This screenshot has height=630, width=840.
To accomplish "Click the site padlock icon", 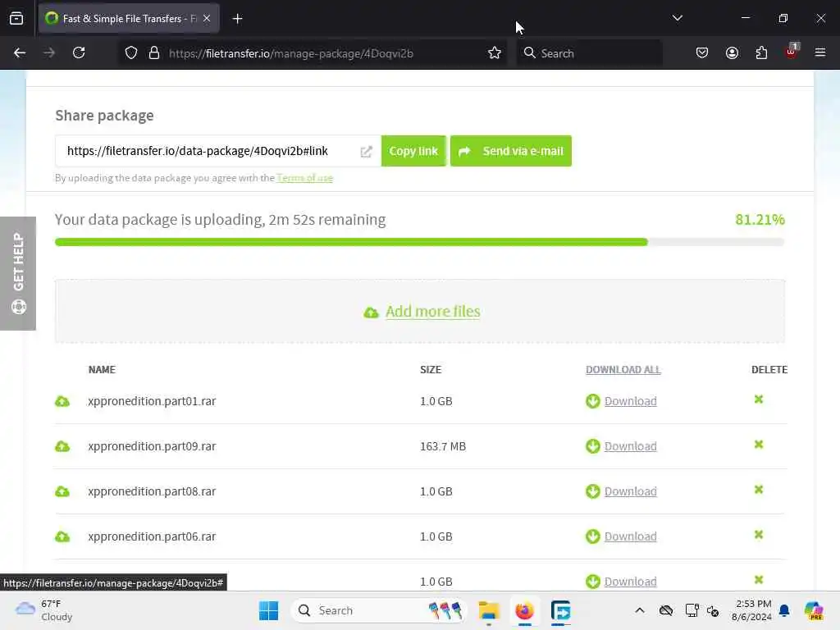I will [x=154, y=53].
